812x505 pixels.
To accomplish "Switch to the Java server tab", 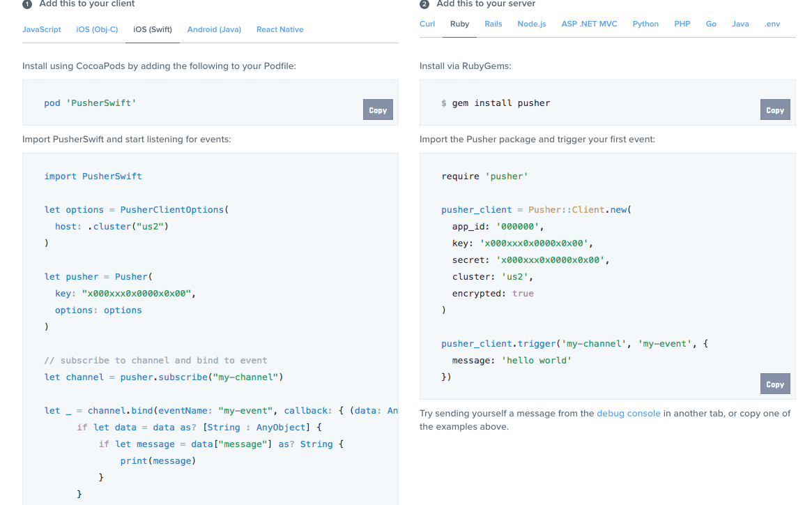I will [740, 24].
